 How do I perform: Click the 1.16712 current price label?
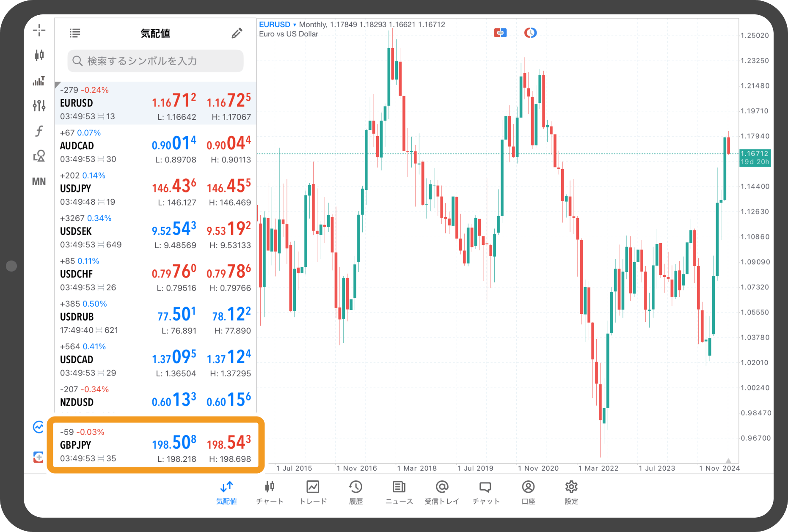coord(755,154)
